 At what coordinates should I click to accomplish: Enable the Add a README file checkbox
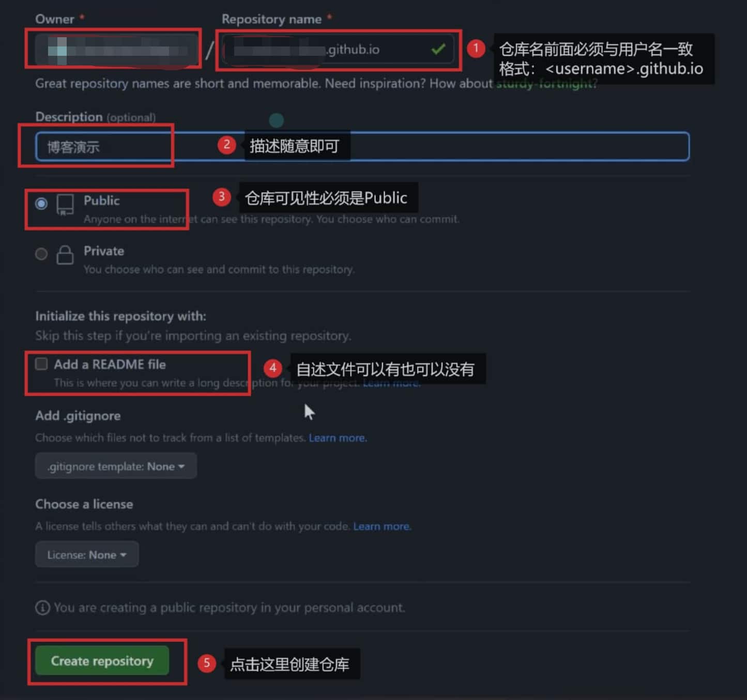click(41, 364)
